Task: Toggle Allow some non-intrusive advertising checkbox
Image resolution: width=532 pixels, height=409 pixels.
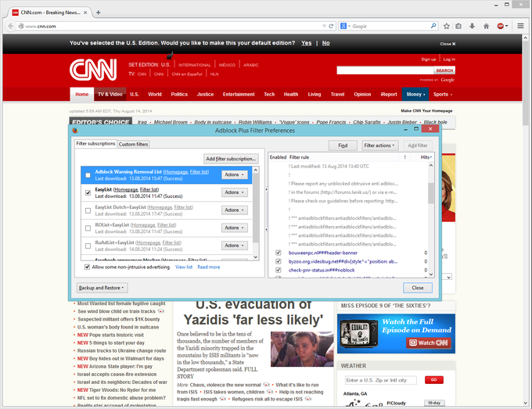Action: coord(87,267)
